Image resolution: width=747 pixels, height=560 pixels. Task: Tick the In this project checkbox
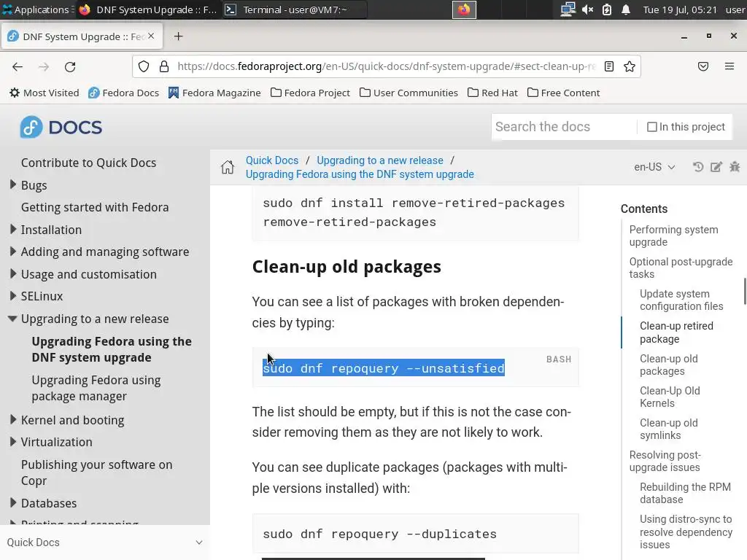[x=651, y=127]
